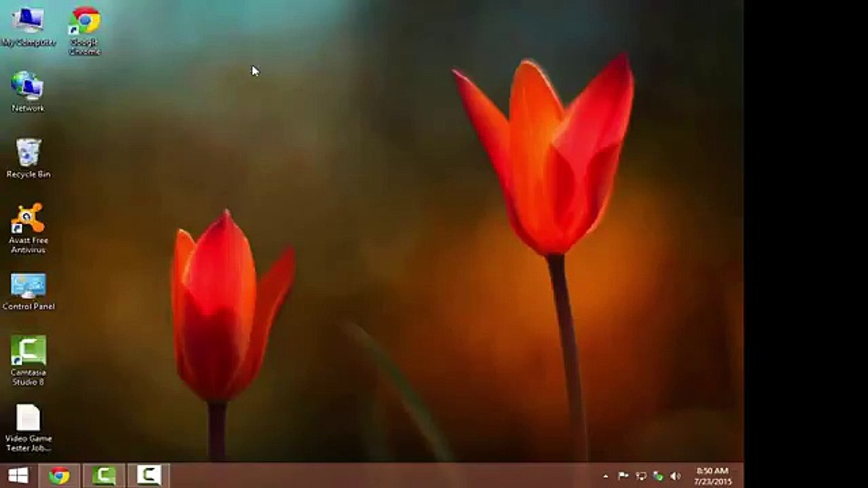Select the Camtasia Studio 8 desktop shortcut
This screenshot has height=488, width=868.
(28, 352)
